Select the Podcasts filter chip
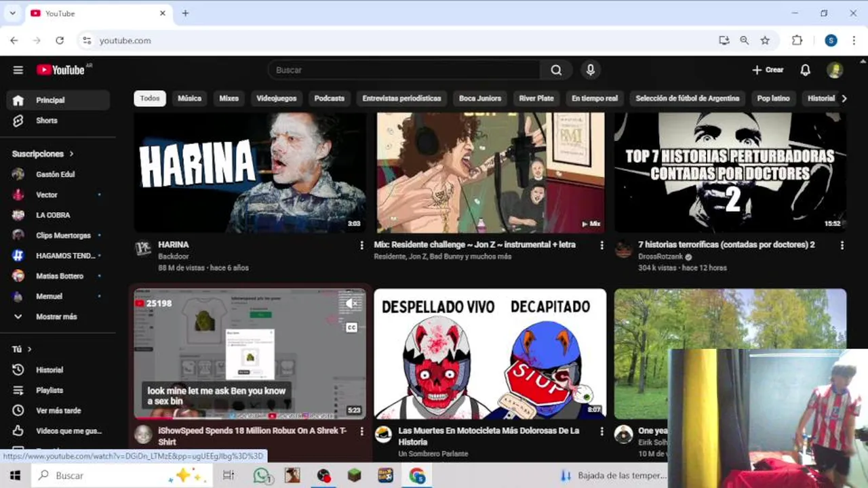The height and width of the screenshot is (488, 868). (330, 98)
